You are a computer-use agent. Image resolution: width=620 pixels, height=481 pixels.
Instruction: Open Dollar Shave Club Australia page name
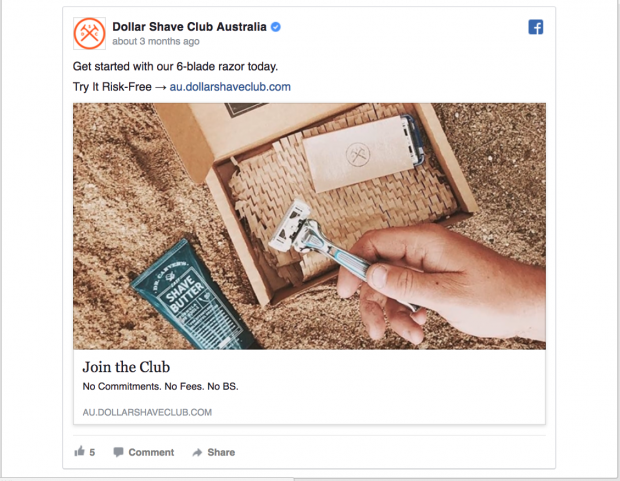point(189,27)
